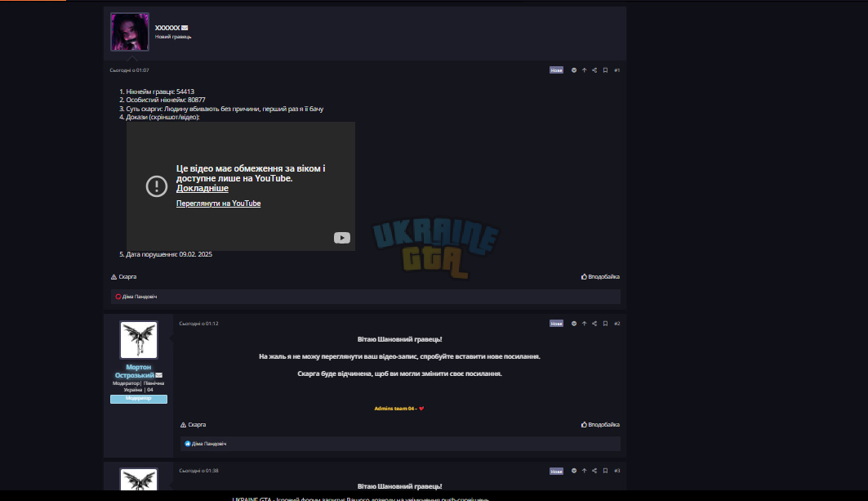Click the envelope icon beside Мортон Острозький

click(159, 375)
